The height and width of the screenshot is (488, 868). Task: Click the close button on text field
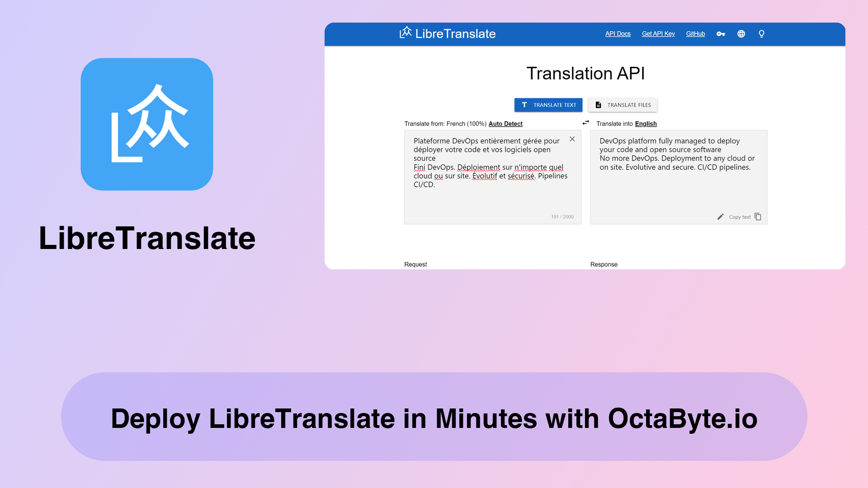[x=572, y=139]
